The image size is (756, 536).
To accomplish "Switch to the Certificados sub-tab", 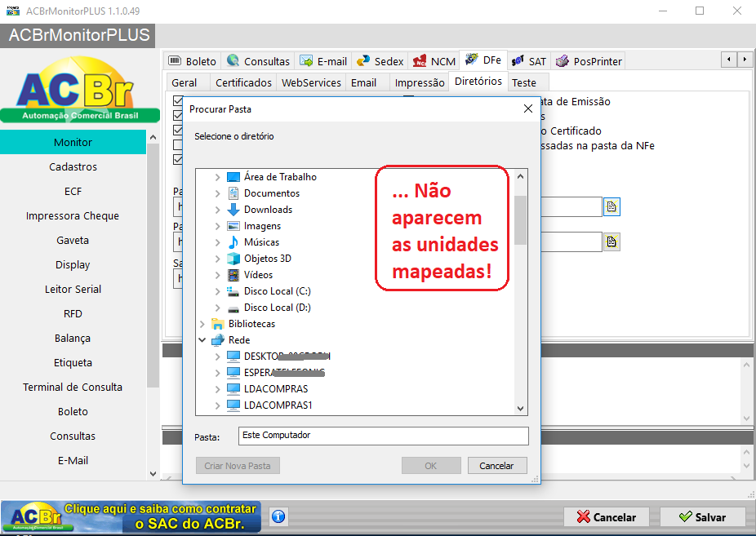I will point(243,82).
